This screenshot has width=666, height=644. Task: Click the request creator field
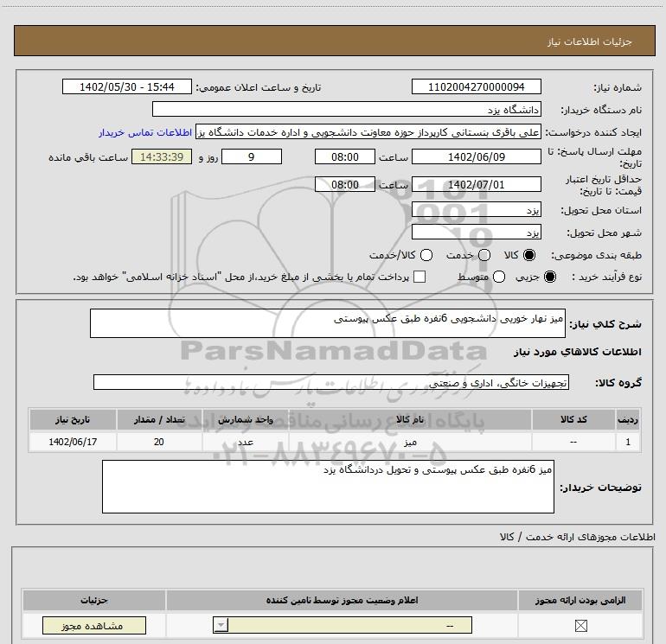click(x=368, y=132)
